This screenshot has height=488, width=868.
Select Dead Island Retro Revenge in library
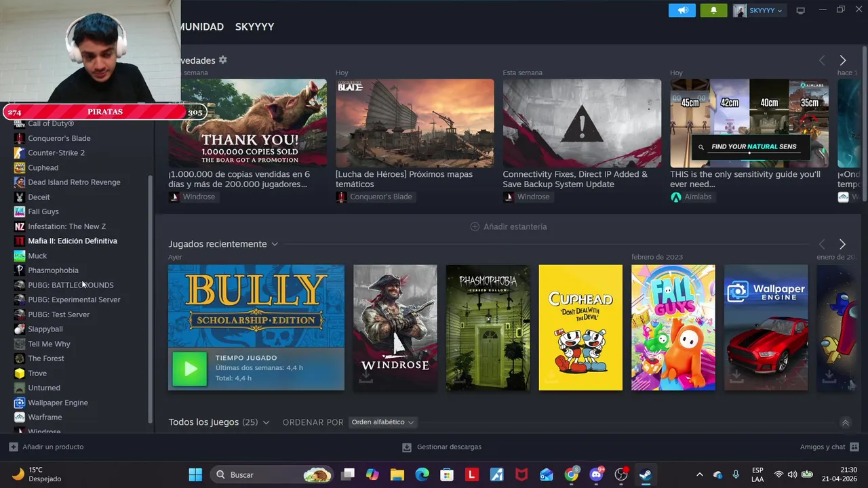[x=74, y=182]
